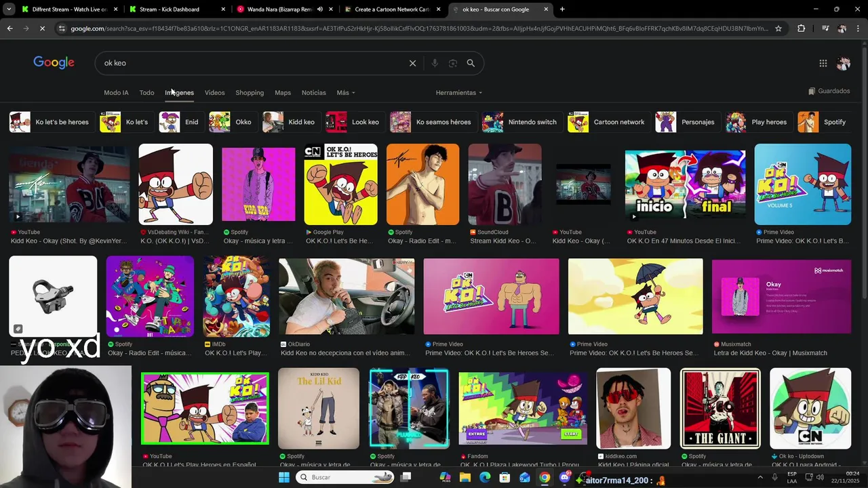Click the Google logo

54,62
